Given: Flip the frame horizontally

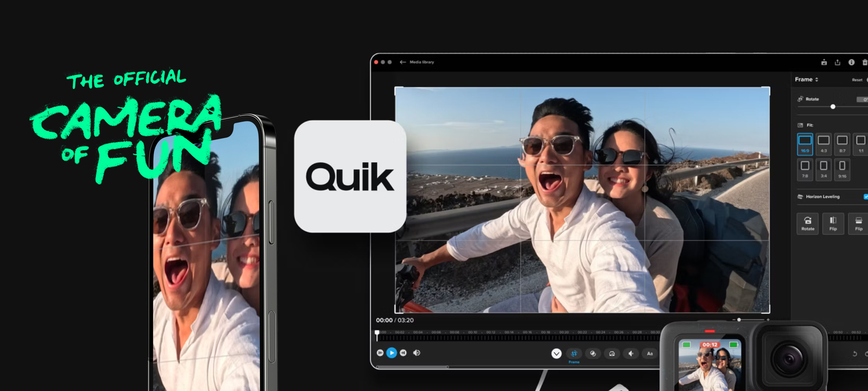Looking at the screenshot, I should pos(833,223).
